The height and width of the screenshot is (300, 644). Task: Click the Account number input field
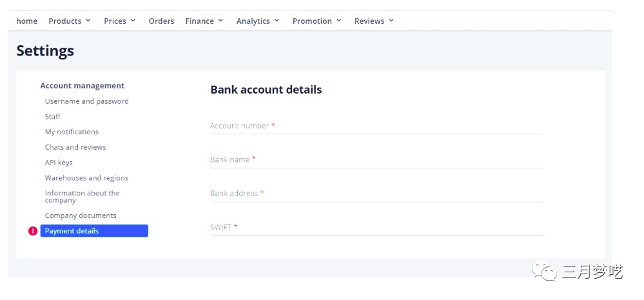(376, 126)
